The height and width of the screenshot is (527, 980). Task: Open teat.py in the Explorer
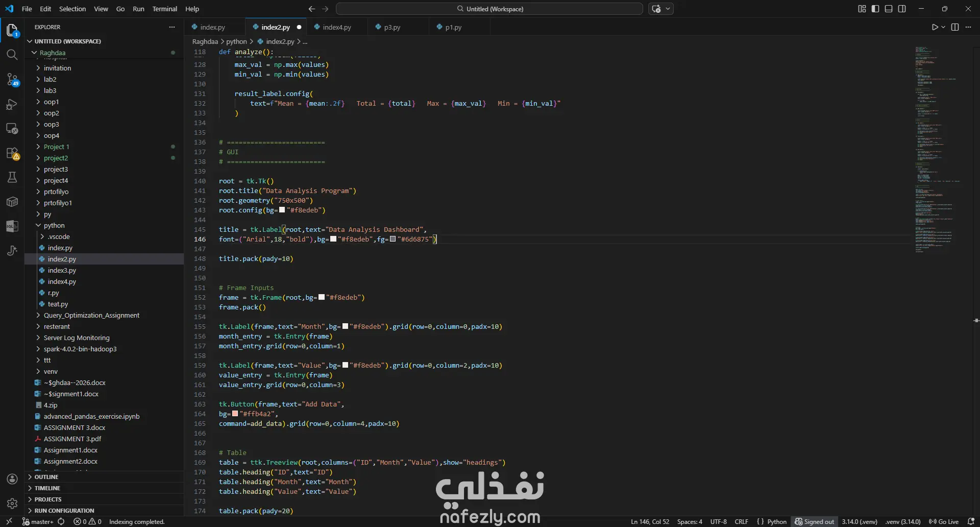58,304
